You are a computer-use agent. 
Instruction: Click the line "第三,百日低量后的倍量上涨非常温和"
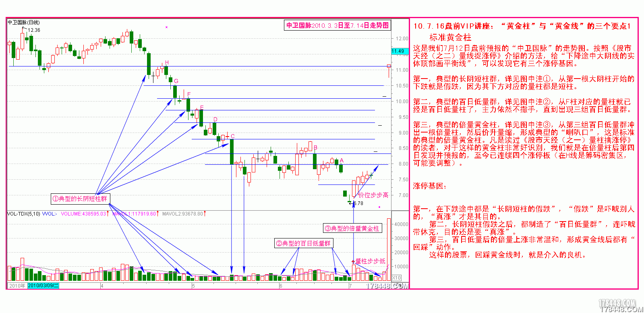(524, 243)
